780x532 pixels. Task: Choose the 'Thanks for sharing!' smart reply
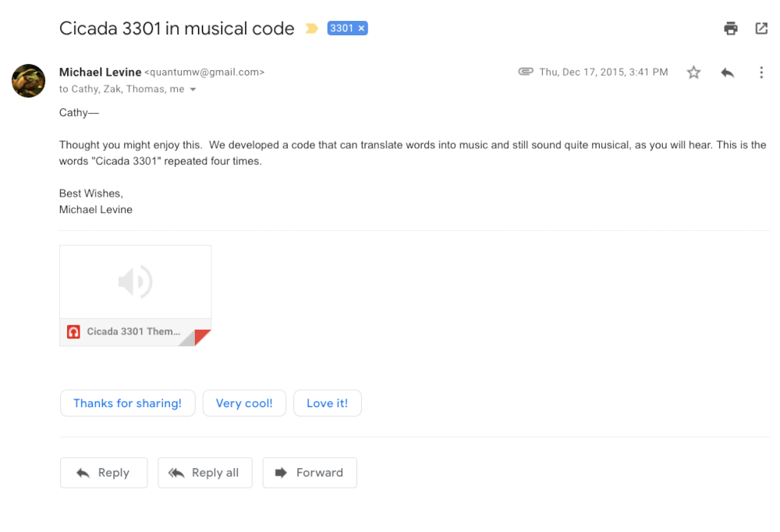(x=127, y=403)
